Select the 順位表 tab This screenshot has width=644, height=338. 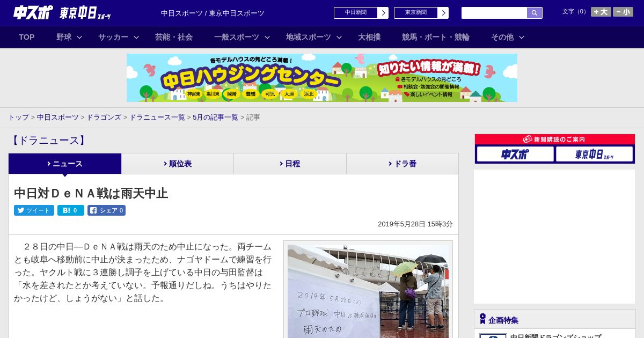[178, 164]
